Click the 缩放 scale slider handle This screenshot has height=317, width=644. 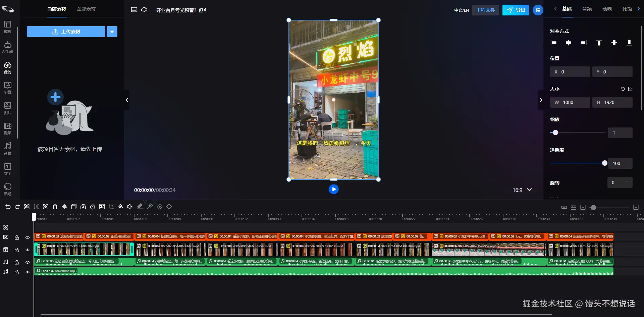click(555, 133)
